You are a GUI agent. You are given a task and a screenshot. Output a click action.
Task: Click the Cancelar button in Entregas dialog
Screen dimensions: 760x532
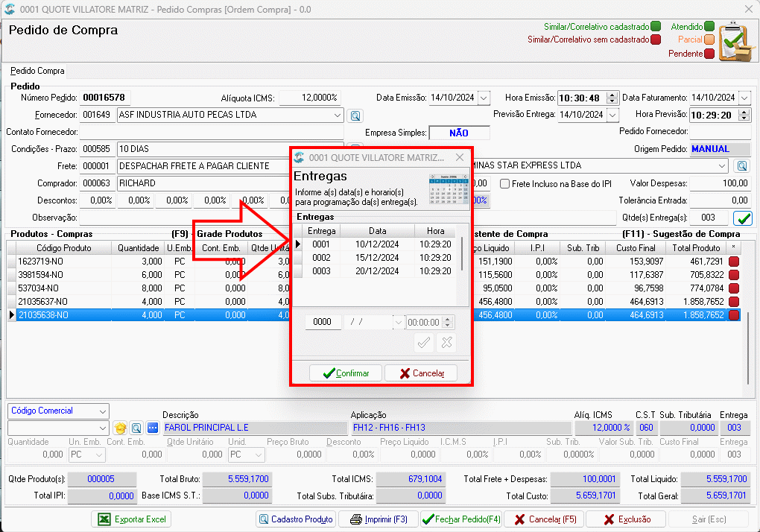[x=421, y=373]
